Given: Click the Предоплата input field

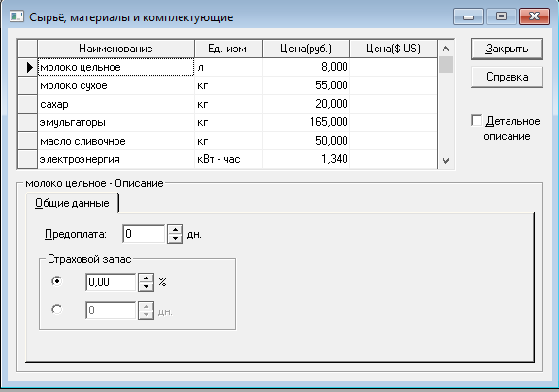Looking at the screenshot, I should [x=144, y=234].
